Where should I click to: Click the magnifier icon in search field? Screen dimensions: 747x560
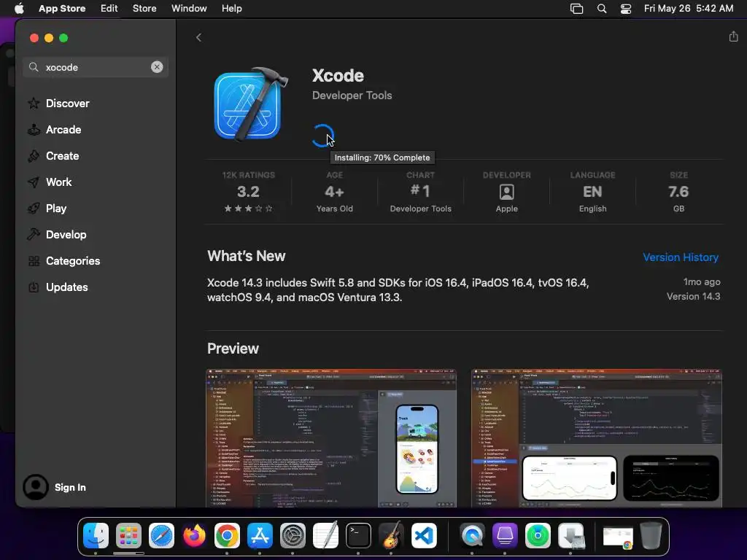click(x=34, y=67)
